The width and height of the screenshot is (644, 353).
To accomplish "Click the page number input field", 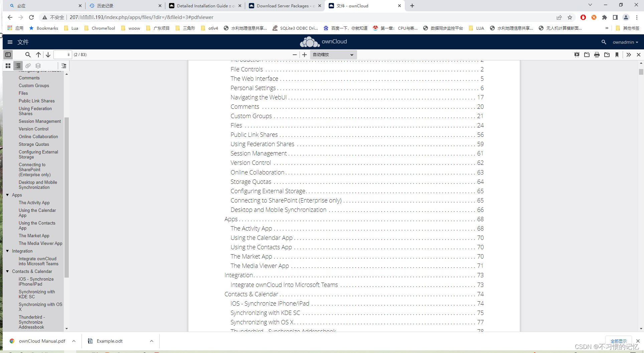I will tap(62, 55).
